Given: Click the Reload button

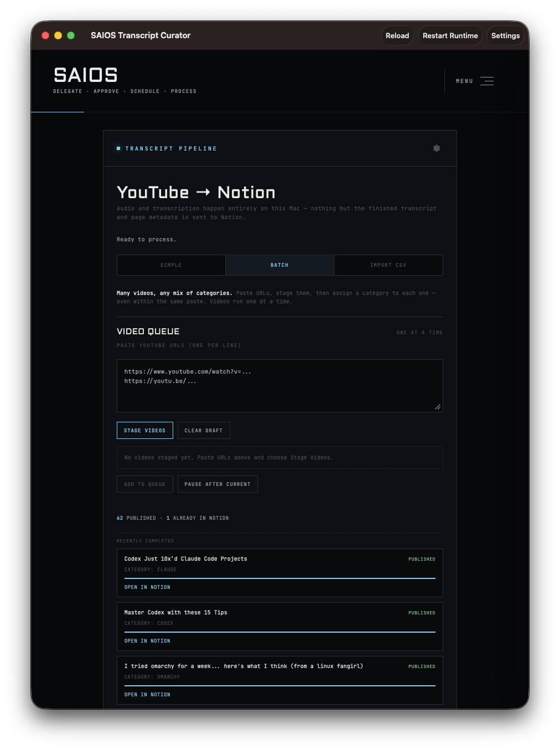Looking at the screenshot, I should tap(397, 35).
